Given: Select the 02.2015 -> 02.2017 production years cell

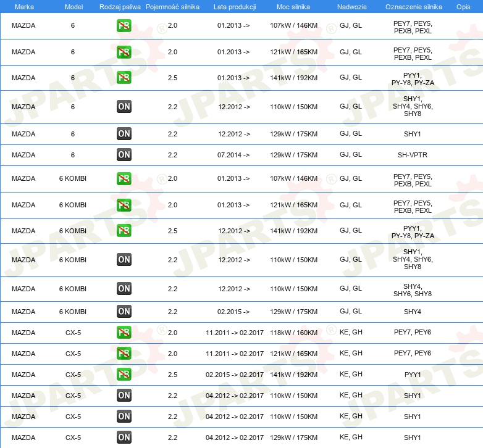Looking at the screenshot, I should (x=235, y=375).
